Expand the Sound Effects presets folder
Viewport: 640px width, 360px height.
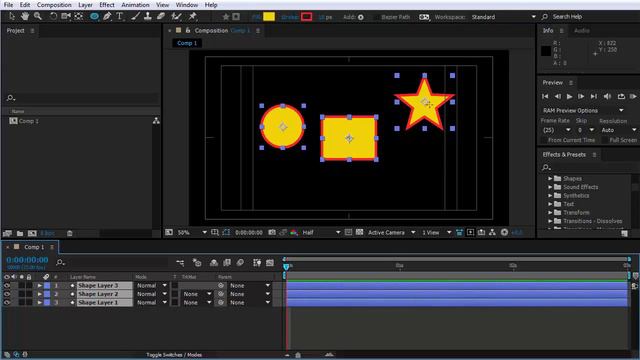pos(550,187)
